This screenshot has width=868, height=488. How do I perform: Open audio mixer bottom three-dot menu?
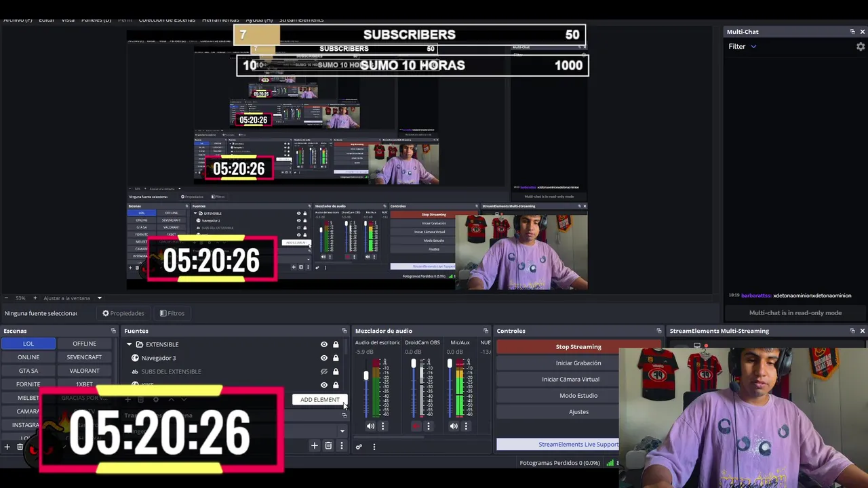[374, 447]
